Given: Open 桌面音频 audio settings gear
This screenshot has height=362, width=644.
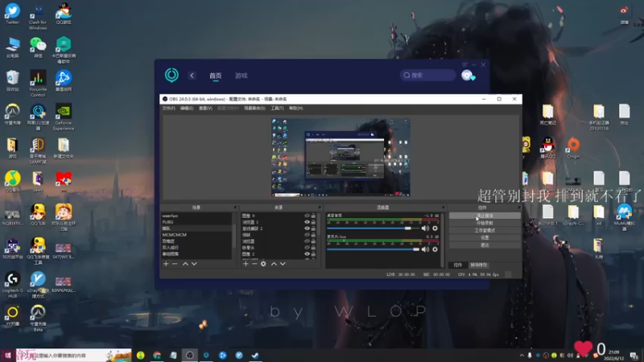Looking at the screenshot, I should [435, 228].
